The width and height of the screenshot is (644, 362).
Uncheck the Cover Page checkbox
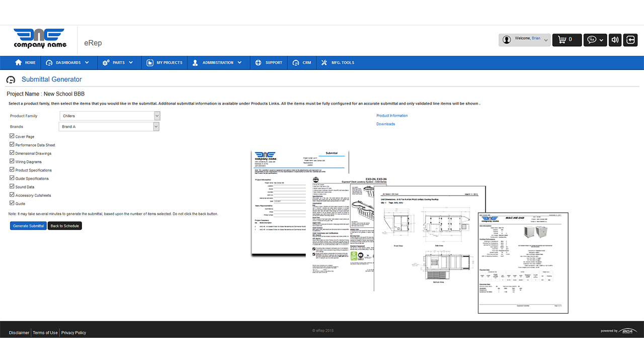click(12, 136)
